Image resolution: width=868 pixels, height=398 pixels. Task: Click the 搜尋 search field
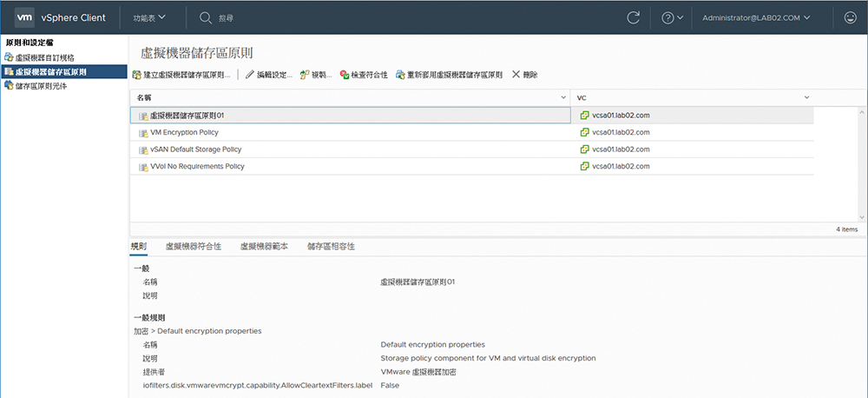tap(226, 18)
